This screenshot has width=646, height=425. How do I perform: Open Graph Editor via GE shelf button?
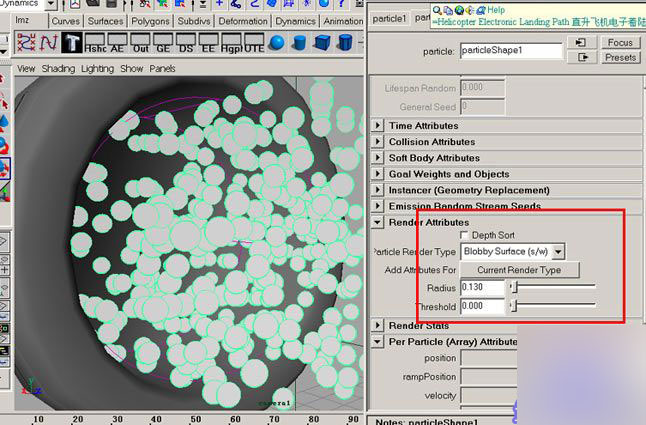click(163, 43)
